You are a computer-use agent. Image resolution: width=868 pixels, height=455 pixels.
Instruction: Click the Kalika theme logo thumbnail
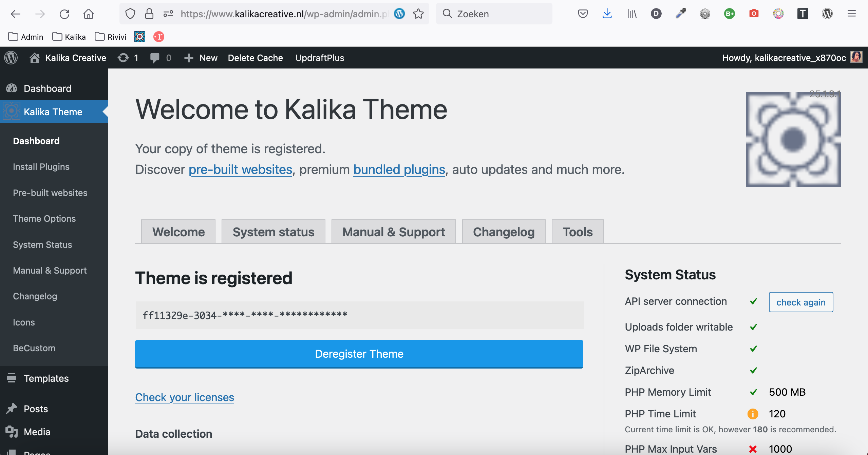pos(793,139)
